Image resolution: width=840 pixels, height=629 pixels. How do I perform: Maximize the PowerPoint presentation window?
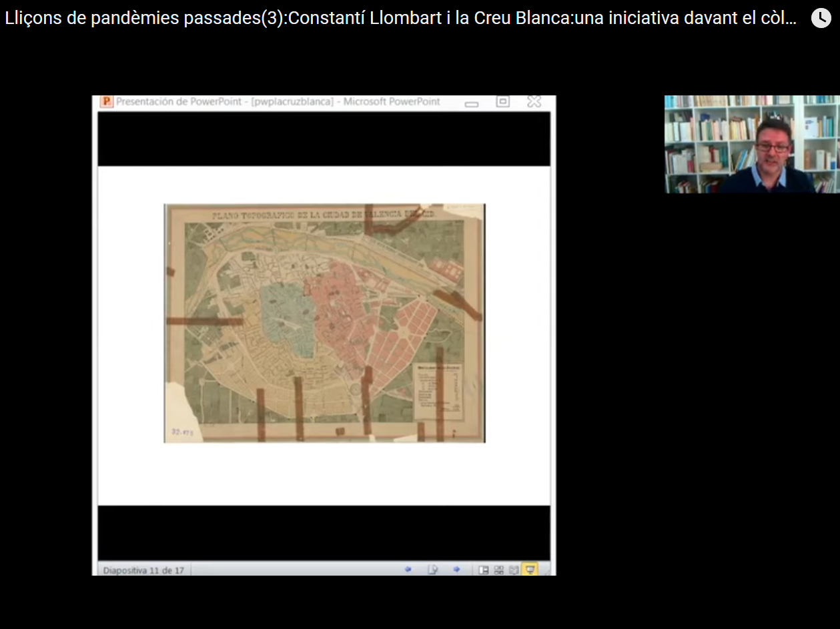pyautogui.click(x=503, y=101)
